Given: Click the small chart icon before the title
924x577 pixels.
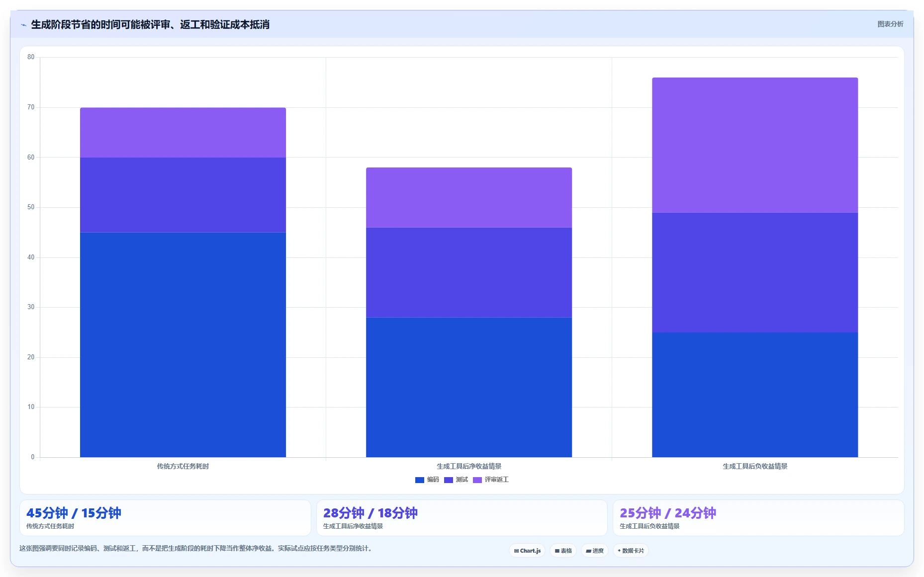Looking at the screenshot, I should click(x=23, y=25).
